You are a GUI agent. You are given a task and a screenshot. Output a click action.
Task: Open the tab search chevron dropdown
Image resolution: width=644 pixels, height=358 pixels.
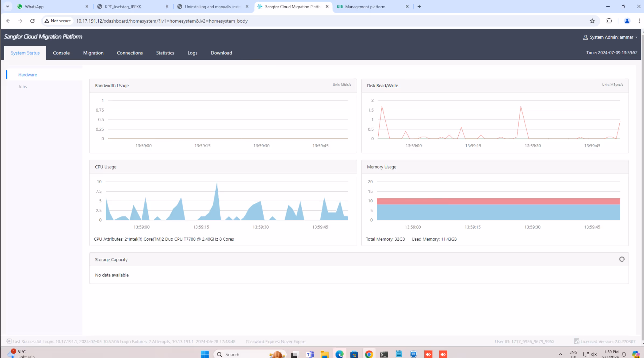coord(7,6)
